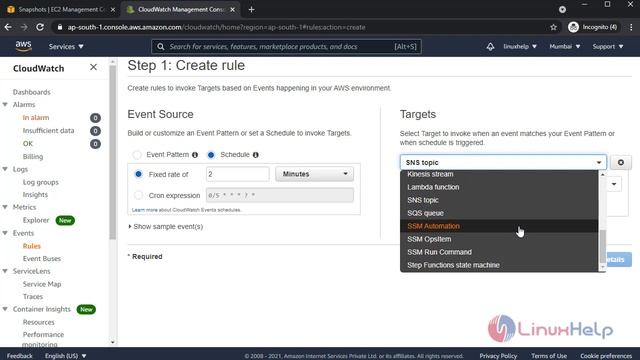Choose SSM OpsItem from target list
The image size is (640, 360).
click(499, 239)
